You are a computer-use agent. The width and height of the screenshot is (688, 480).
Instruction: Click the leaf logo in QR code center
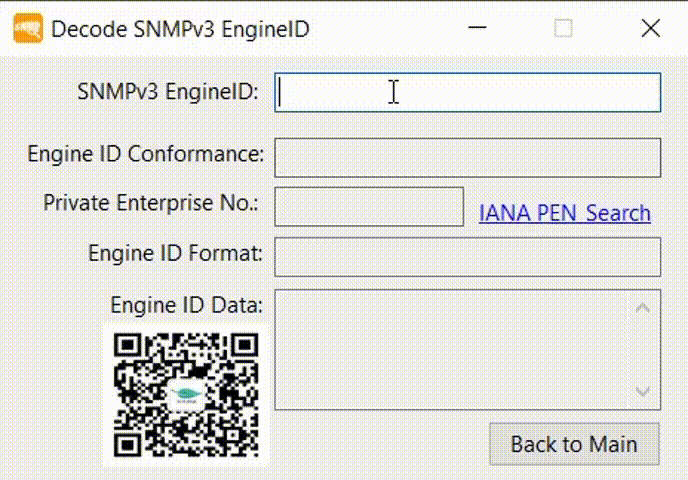pos(186,393)
